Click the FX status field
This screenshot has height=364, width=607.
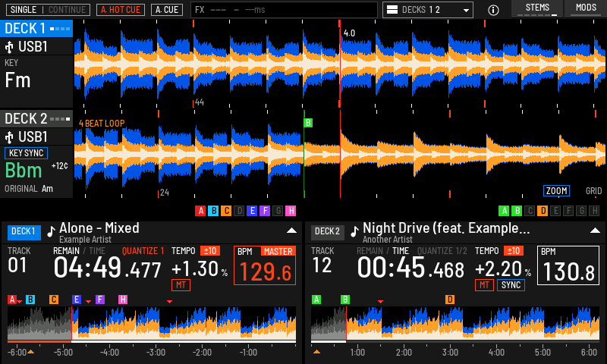(x=284, y=10)
